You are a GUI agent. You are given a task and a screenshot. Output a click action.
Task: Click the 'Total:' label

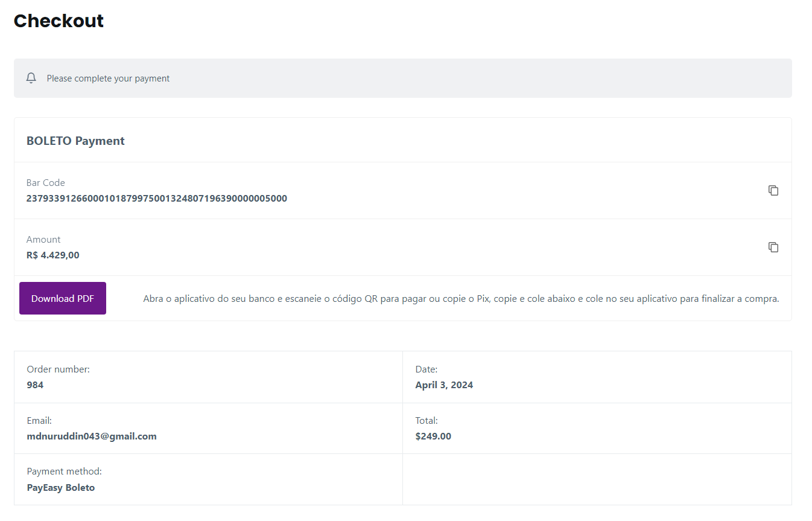tap(427, 421)
